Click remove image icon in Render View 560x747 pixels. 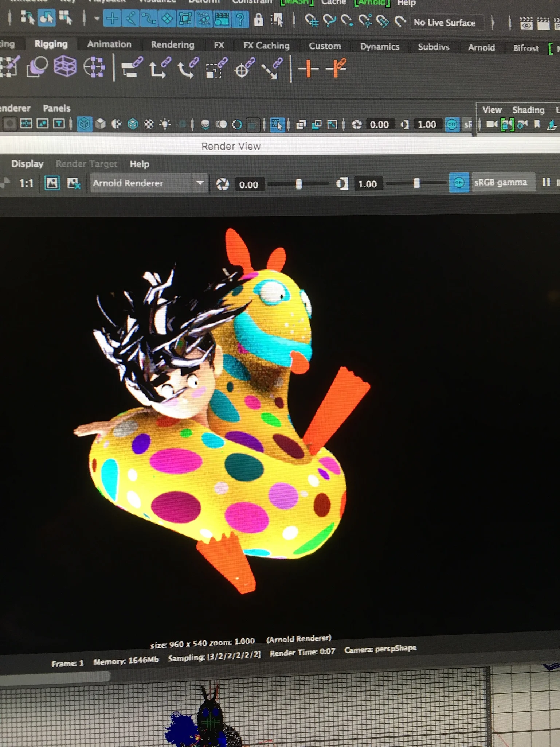tap(74, 183)
